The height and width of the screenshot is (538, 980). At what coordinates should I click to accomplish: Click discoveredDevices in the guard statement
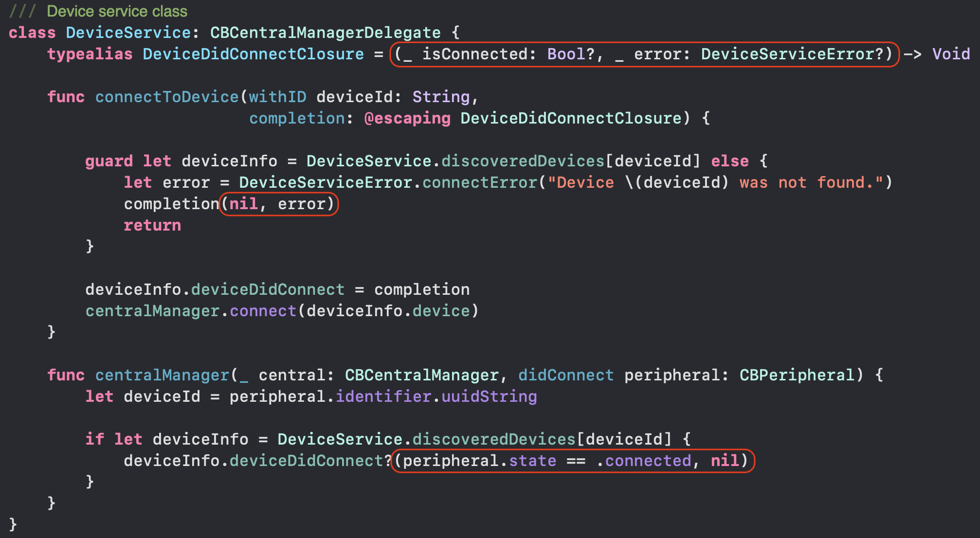click(x=523, y=161)
